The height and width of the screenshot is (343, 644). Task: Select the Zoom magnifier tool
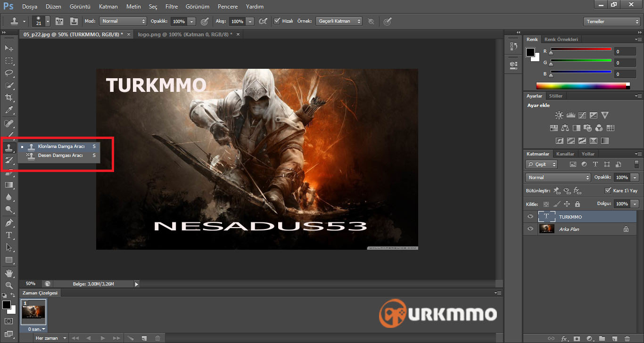[x=9, y=286]
